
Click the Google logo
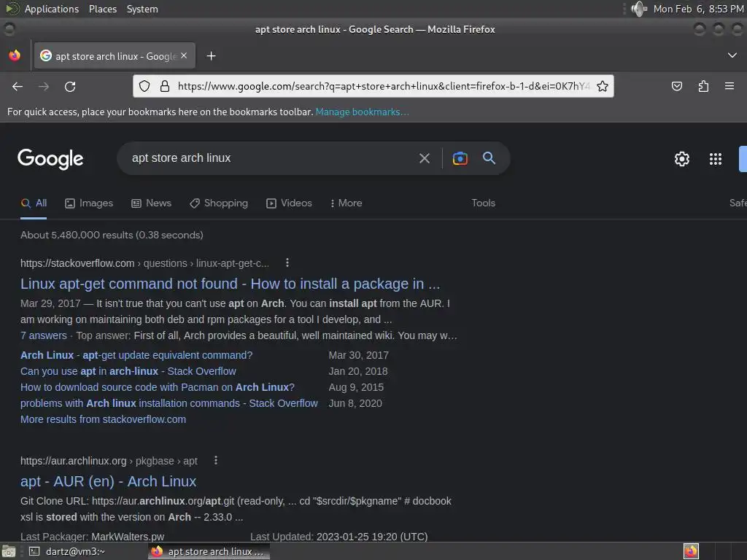click(50, 158)
